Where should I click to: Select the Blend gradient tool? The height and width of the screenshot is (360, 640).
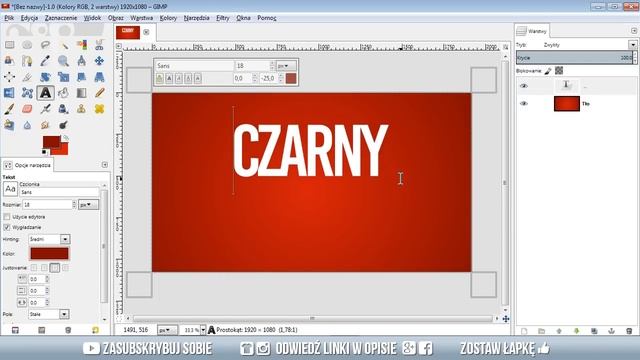point(81,93)
